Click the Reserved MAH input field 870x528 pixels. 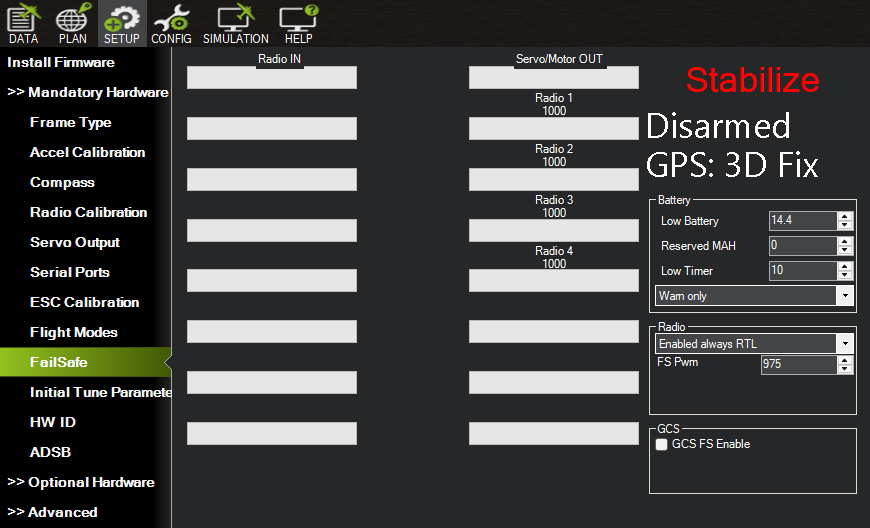pyautogui.click(x=802, y=246)
